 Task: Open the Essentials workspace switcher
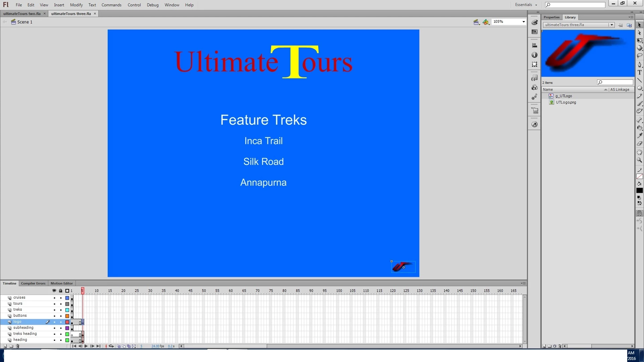(526, 5)
